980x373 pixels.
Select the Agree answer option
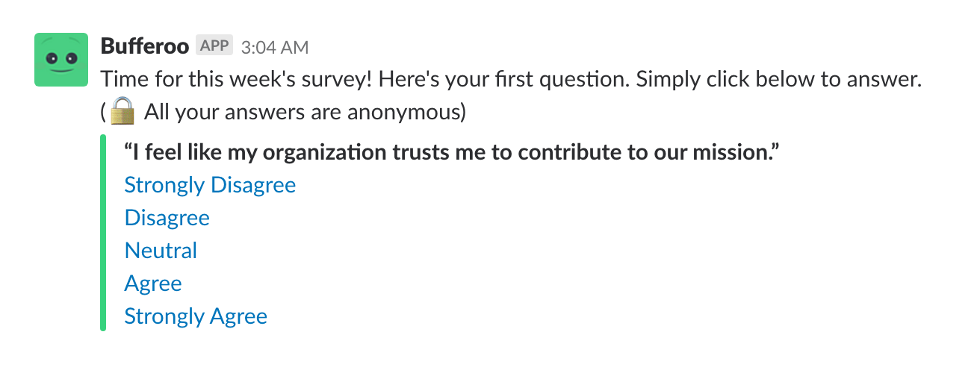pos(153,283)
